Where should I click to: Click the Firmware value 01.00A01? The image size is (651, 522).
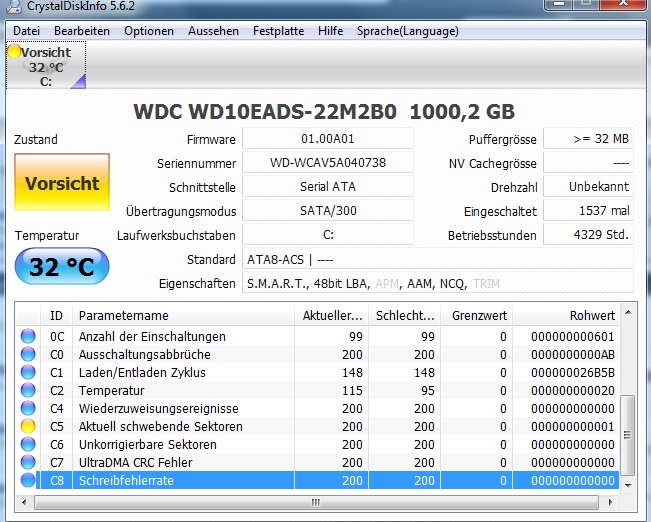pyautogui.click(x=328, y=138)
